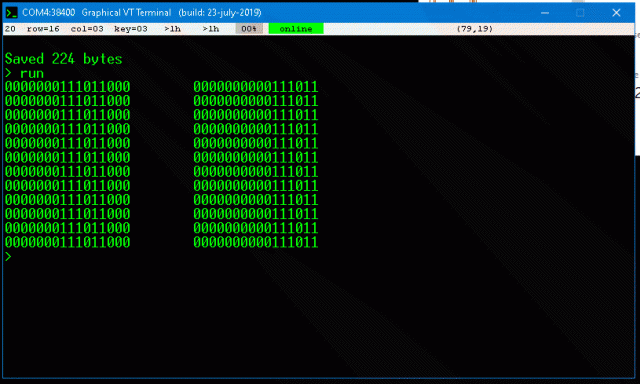
Task: Click the green online status indicator
Action: pos(296,29)
